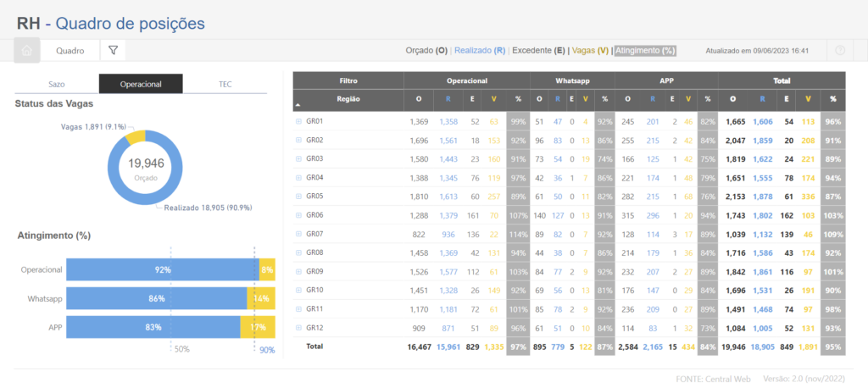Viewport: 868px width, 388px height.
Task: Click Total row Operacional value 16,467
Action: click(x=419, y=347)
